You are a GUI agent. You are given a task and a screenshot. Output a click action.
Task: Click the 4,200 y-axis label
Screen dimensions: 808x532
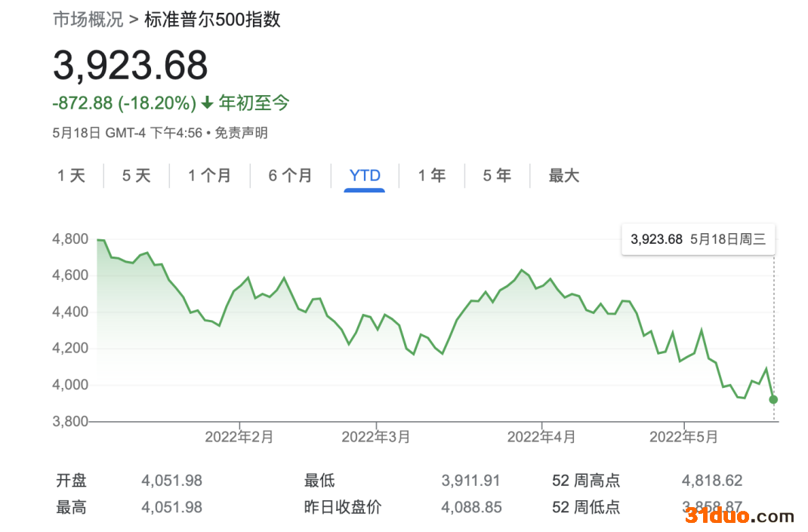click(70, 348)
